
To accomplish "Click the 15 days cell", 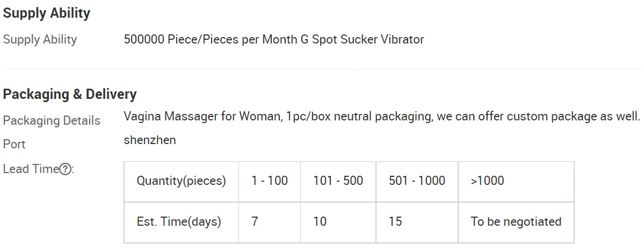I will [x=417, y=222].
